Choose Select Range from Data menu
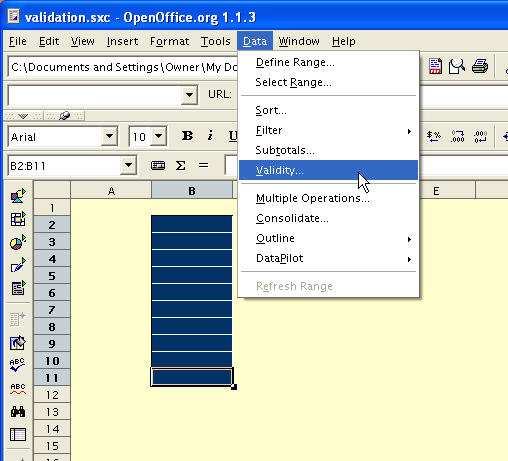508x461 pixels. (x=328, y=82)
